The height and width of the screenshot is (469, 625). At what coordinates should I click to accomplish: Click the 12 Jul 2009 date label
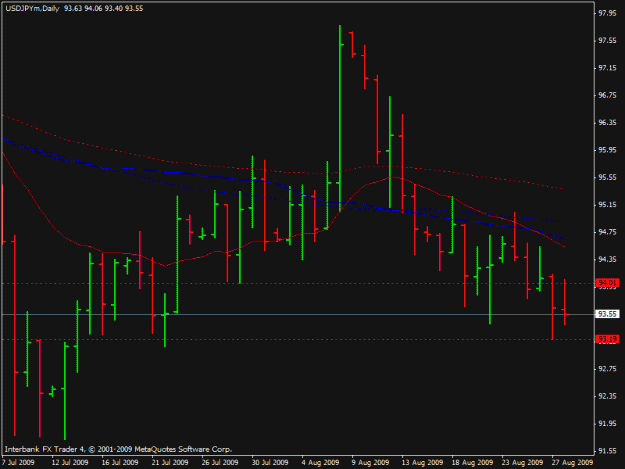[x=70, y=463]
